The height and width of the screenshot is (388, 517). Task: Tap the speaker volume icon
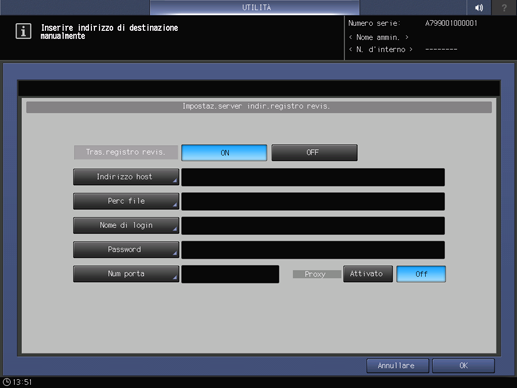click(479, 7)
